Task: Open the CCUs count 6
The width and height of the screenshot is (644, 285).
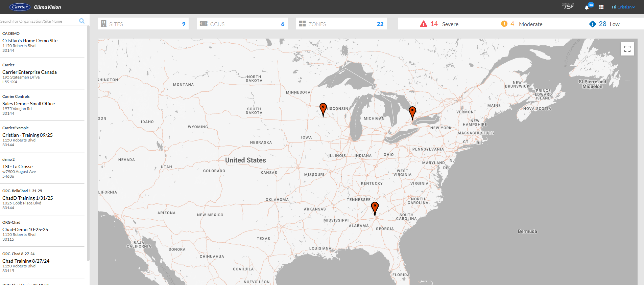Action: click(283, 24)
